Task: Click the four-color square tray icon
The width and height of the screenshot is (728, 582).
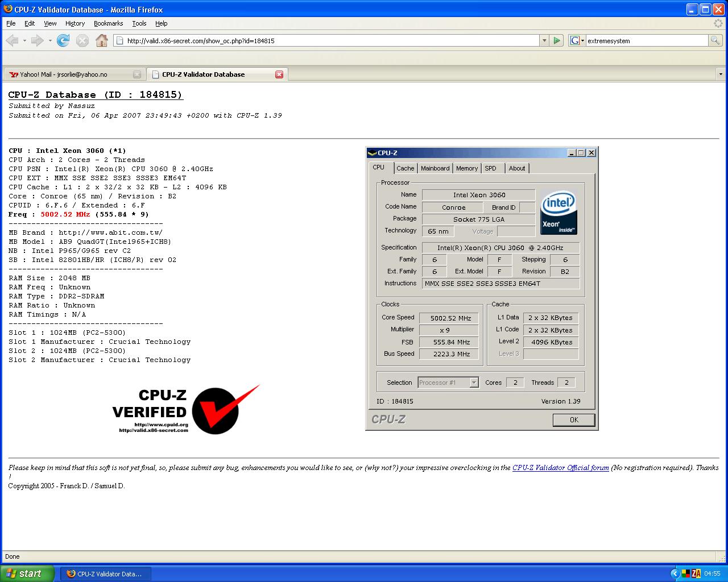Action: [686, 573]
